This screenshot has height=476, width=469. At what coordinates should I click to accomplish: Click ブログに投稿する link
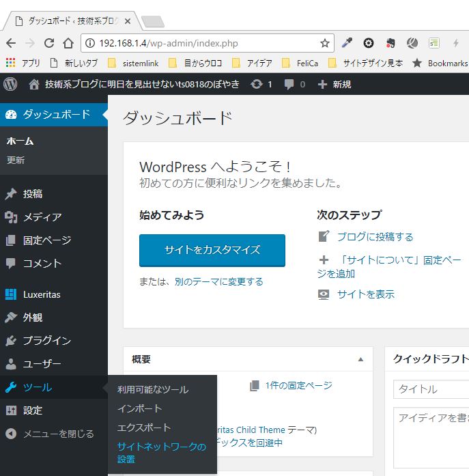click(375, 237)
